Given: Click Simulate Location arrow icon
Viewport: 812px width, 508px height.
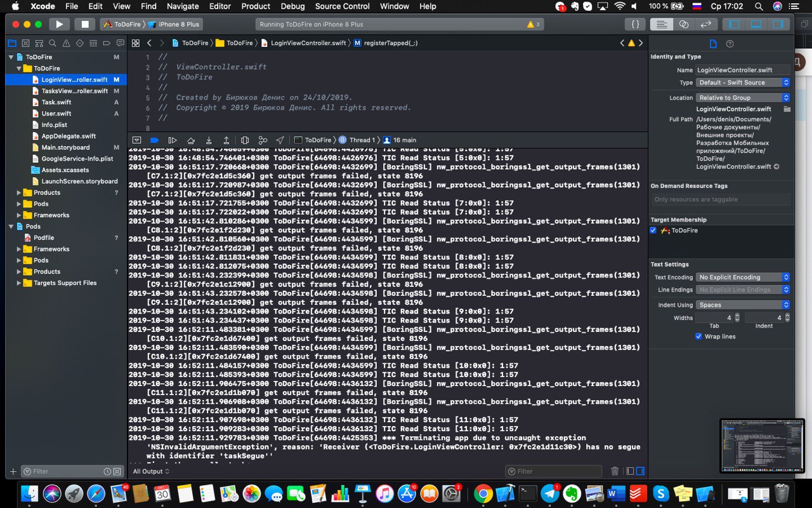Looking at the screenshot, I should pos(280,140).
